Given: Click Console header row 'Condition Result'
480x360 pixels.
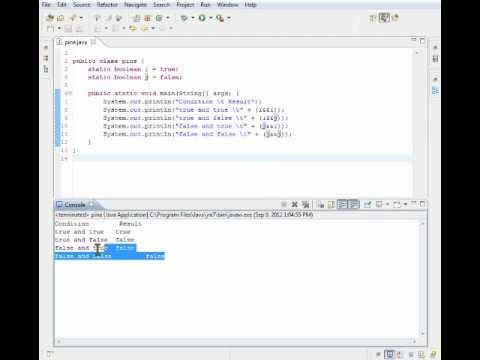Looking at the screenshot, I should coord(98,224).
